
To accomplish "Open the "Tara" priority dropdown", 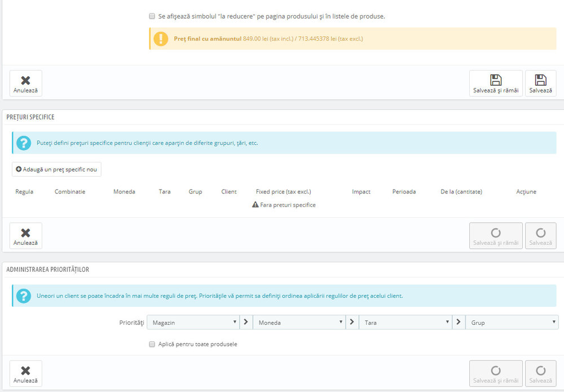I will pyautogui.click(x=405, y=322).
